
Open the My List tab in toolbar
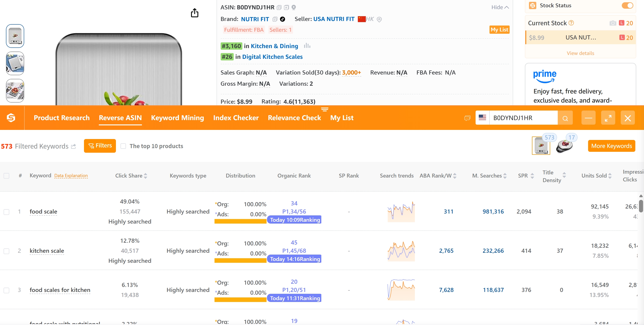tap(342, 118)
